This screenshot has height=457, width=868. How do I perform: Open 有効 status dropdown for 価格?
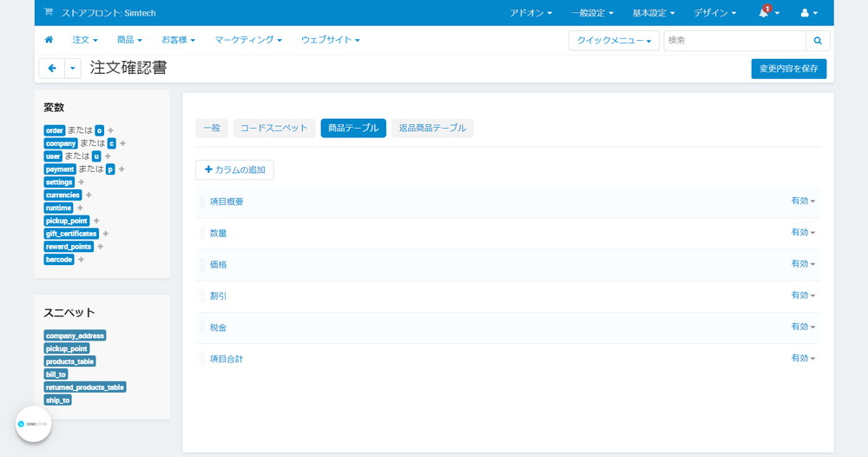803,264
